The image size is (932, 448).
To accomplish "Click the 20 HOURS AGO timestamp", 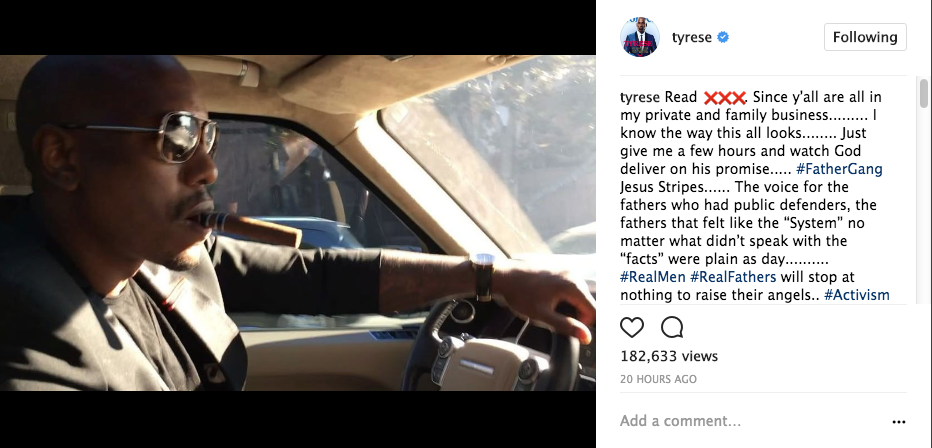I will [x=658, y=379].
